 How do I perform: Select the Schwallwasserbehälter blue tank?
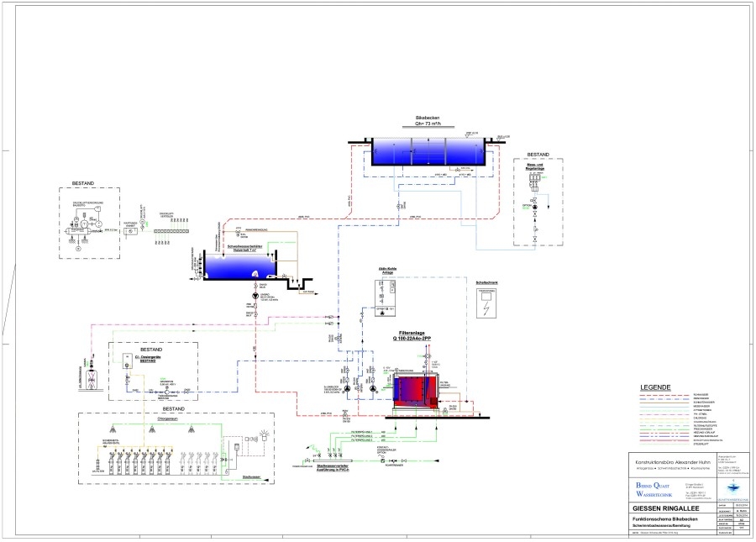239,266
